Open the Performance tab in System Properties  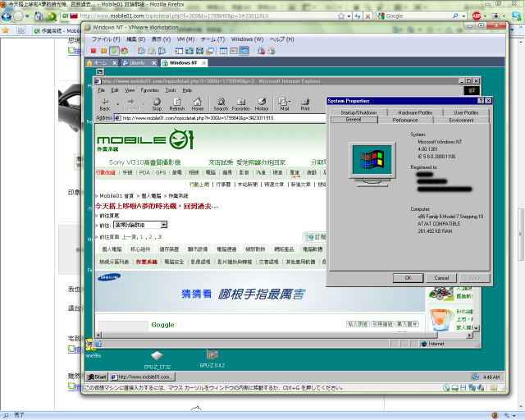pyautogui.click(x=405, y=120)
